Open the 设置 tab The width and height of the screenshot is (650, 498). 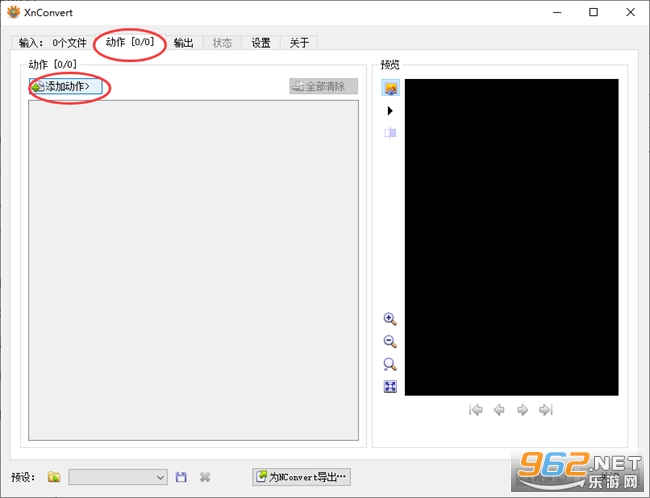coord(261,43)
